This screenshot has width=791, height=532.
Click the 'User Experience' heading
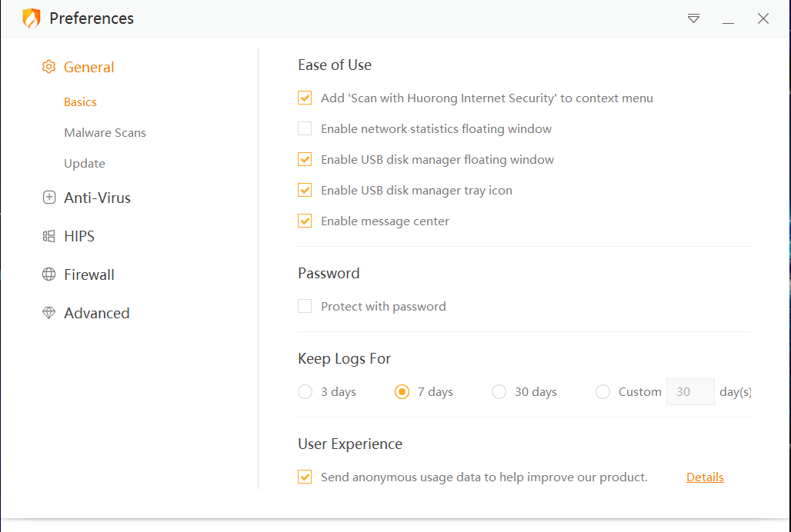click(x=350, y=444)
